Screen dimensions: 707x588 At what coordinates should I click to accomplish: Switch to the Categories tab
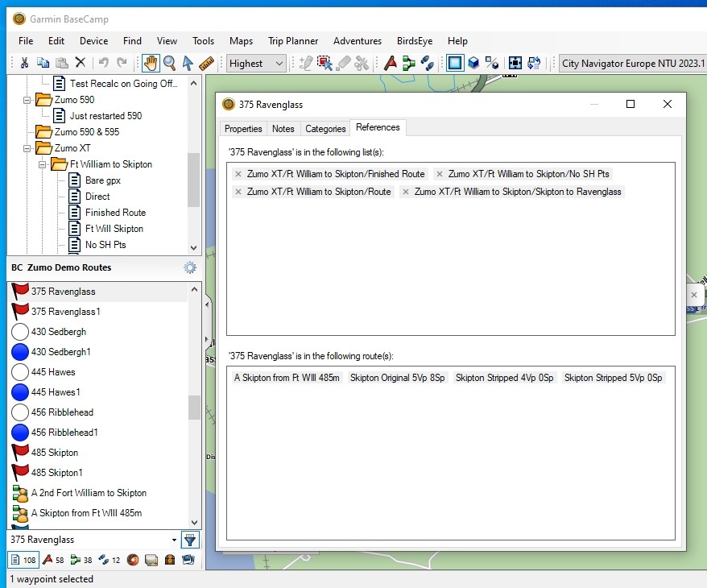(x=325, y=129)
